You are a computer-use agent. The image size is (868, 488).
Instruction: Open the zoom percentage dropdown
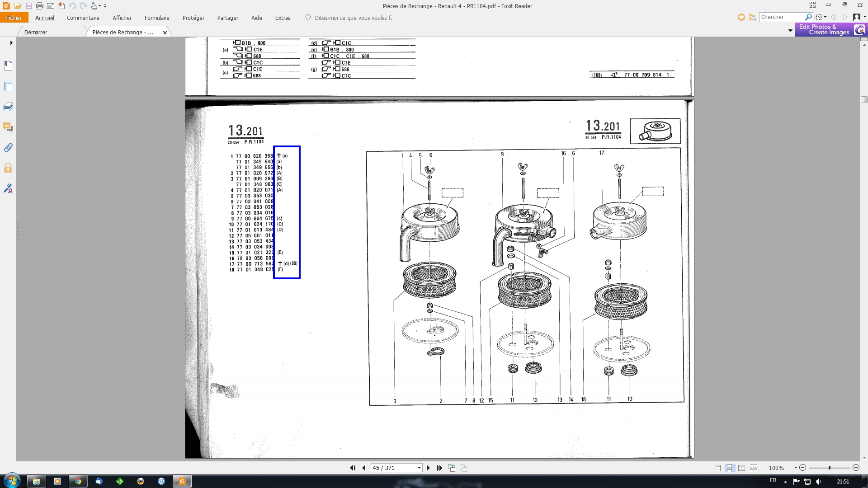coord(795,468)
